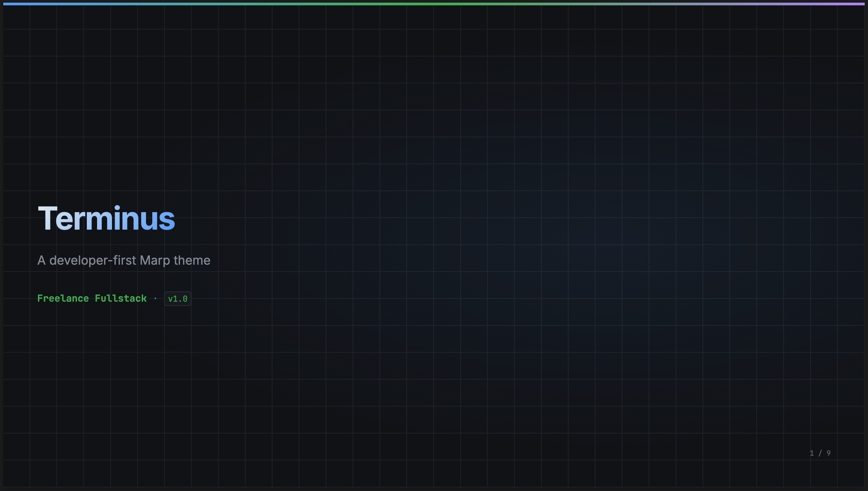Viewport: 868px width, 491px height.
Task: Click the final letter s of Terminus
Action: (166, 220)
